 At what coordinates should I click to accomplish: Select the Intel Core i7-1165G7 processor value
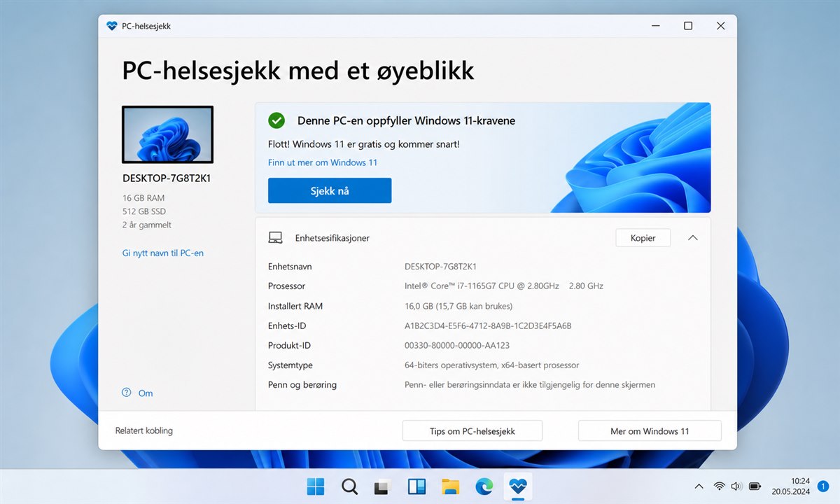[504, 286]
